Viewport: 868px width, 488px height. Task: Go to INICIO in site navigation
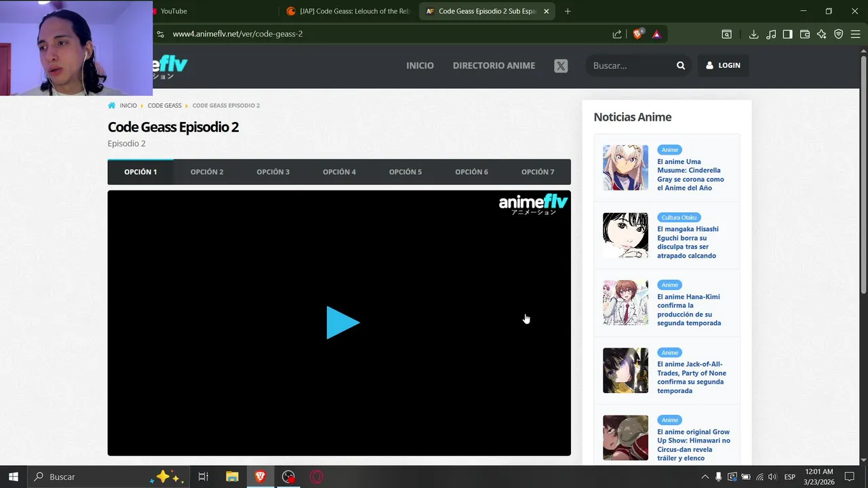[x=420, y=66]
